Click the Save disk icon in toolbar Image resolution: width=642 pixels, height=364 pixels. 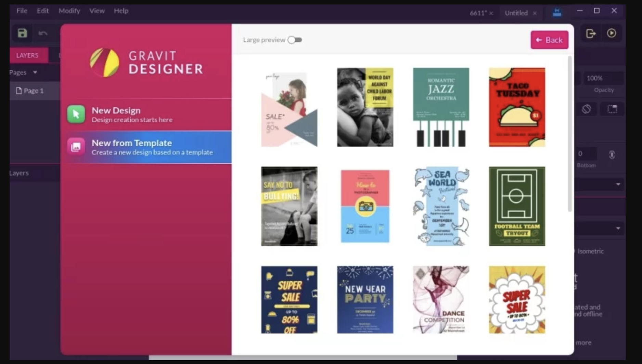tap(22, 33)
